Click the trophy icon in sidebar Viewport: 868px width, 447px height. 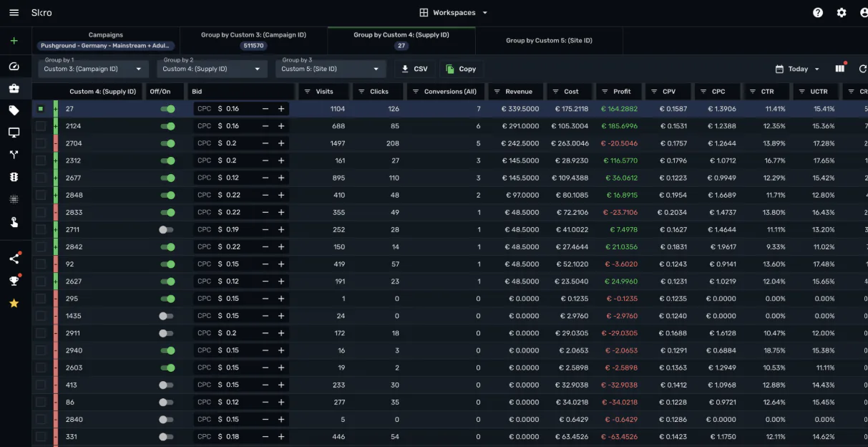pos(14,281)
